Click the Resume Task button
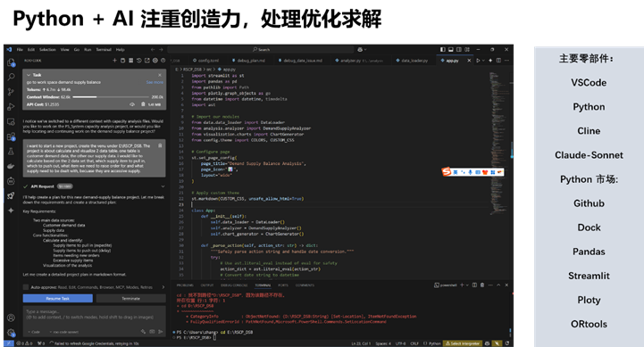 (57, 299)
